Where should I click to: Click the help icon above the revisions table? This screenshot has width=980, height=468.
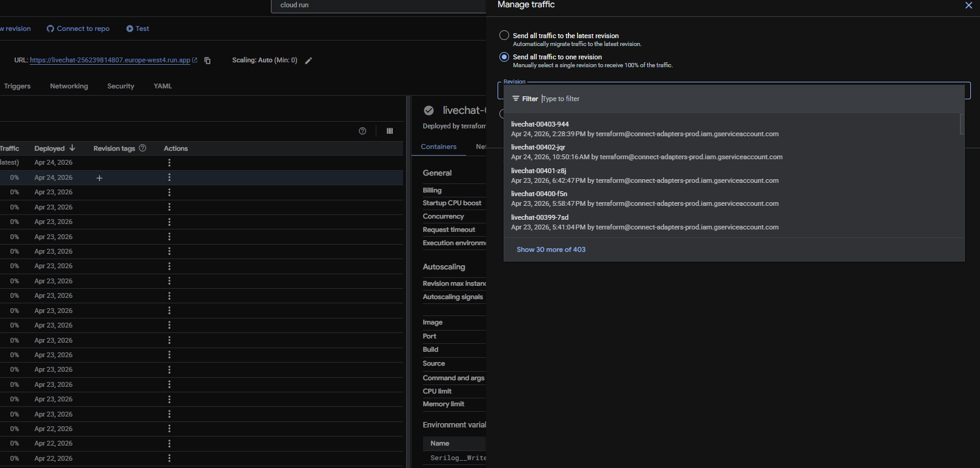[x=362, y=131]
